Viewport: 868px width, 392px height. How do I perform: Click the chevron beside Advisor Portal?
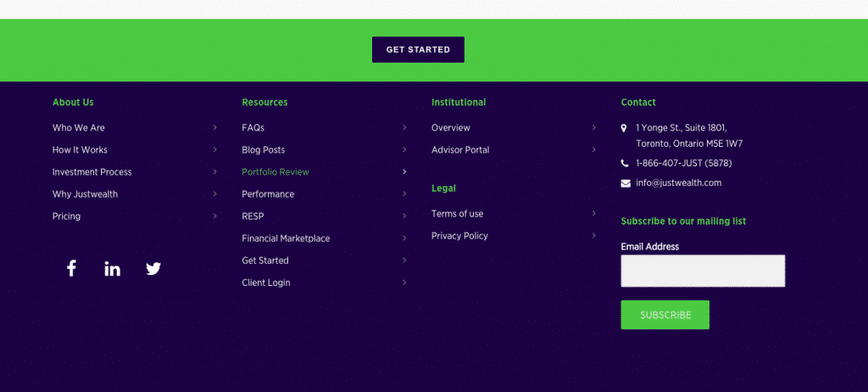pos(593,149)
